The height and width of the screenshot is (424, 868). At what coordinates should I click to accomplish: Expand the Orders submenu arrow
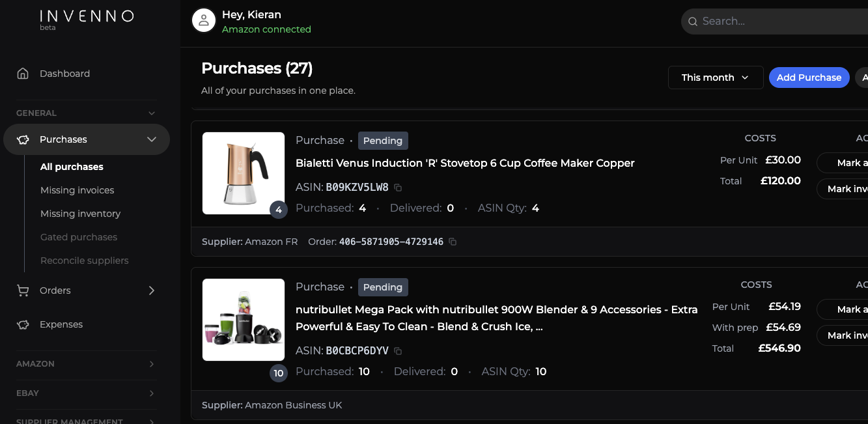tap(152, 290)
